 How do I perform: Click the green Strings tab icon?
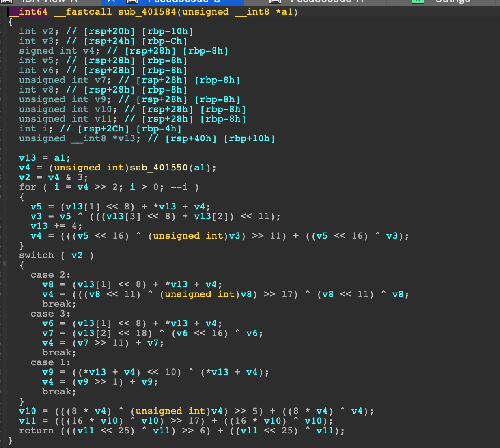418,2
